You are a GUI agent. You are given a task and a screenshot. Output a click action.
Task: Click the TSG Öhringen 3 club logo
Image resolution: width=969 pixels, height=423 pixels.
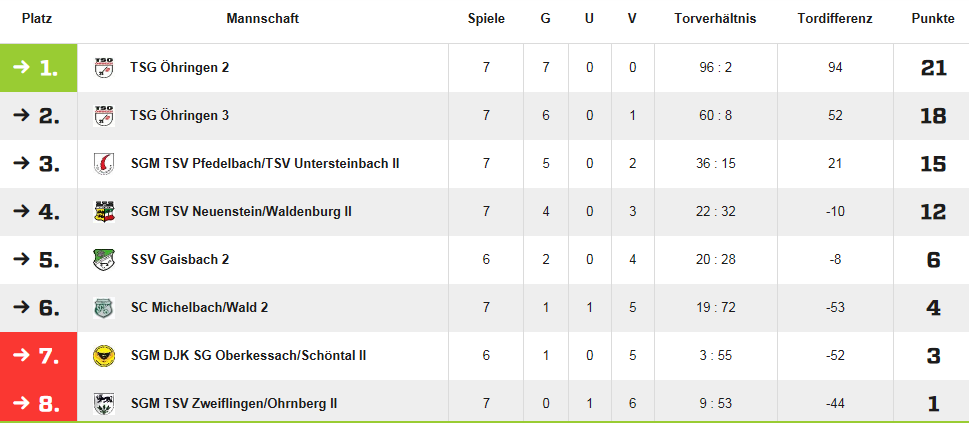click(103, 115)
